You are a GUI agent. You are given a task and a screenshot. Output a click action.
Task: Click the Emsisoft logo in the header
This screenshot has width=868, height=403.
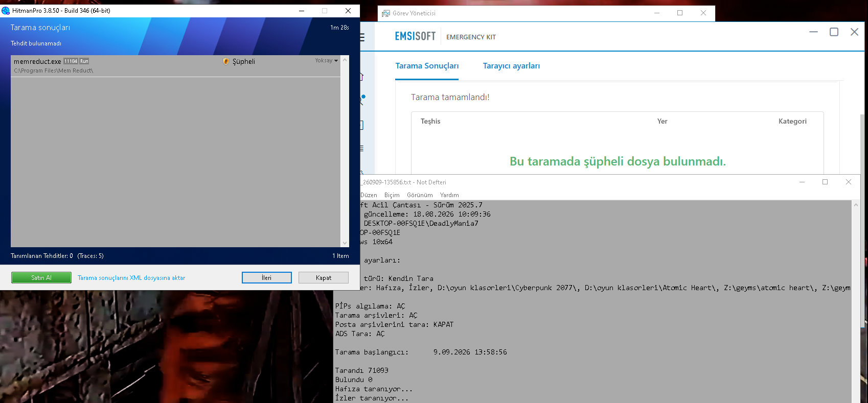coord(415,36)
